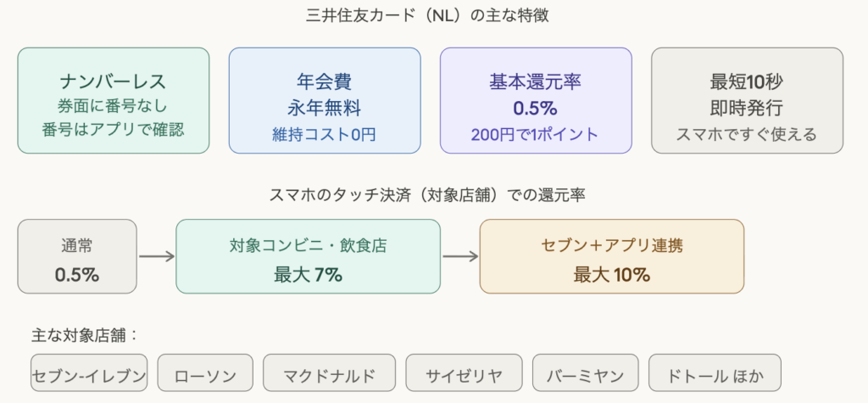Screen dimensions: 868x403
Task: Select the 通常 0.5% rate box
Action: tap(77, 256)
